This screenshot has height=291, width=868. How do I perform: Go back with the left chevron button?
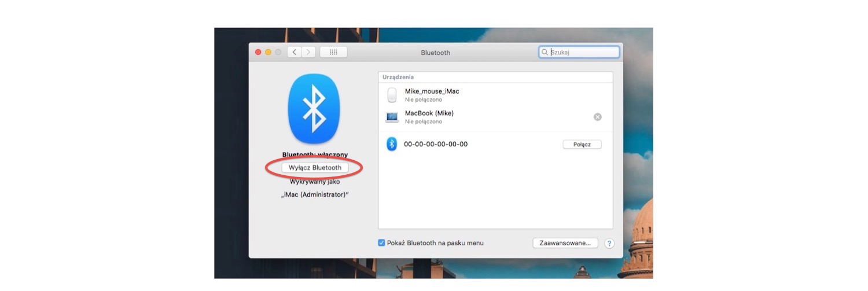point(294,52)
